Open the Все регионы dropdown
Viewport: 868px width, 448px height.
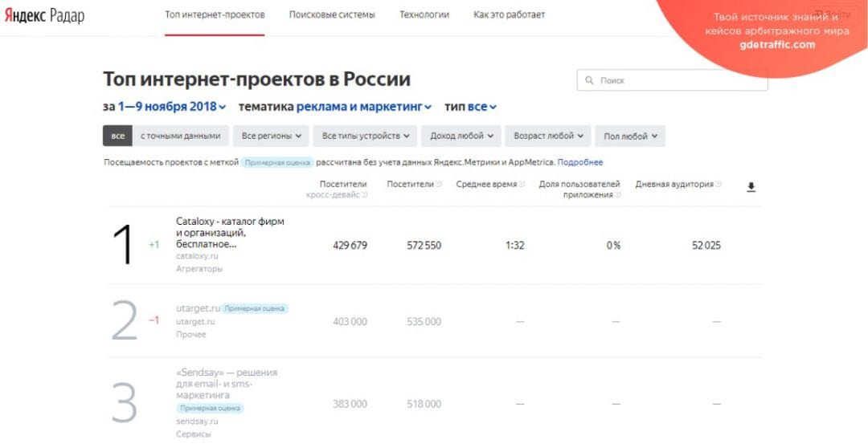[272, 136]
